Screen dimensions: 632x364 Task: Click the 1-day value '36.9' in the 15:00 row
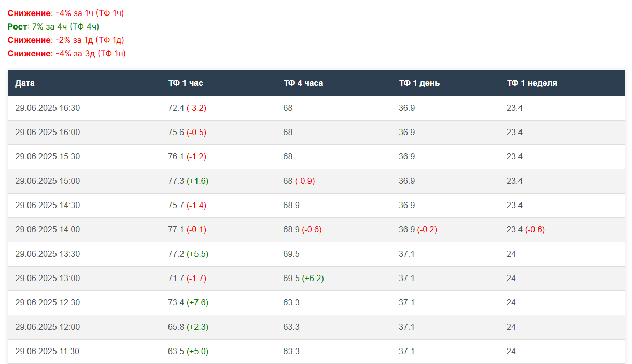point(406,181)
